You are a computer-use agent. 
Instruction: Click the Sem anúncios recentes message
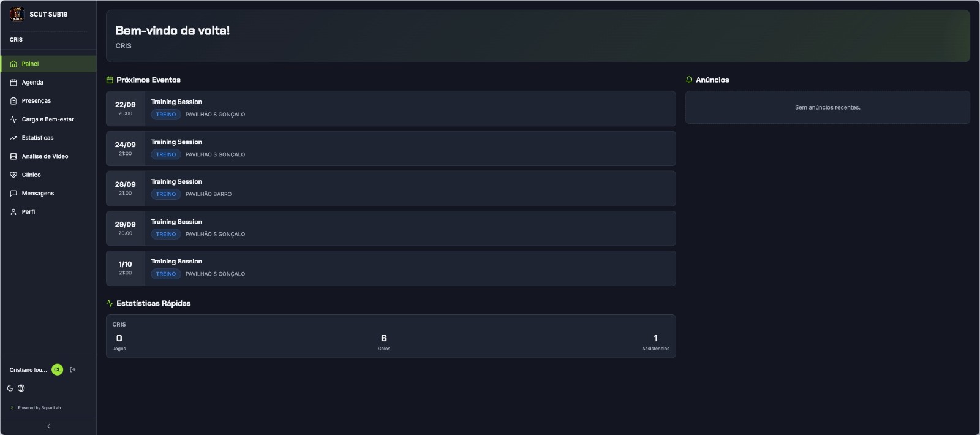(827, 107)
